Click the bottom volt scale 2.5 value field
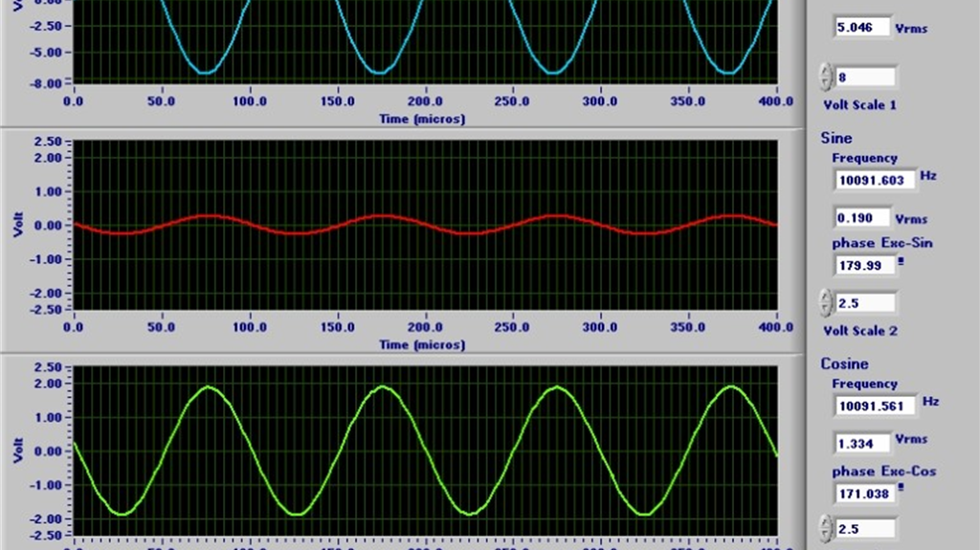The width and height of the screenshot is (980, 550). (866, 528)
